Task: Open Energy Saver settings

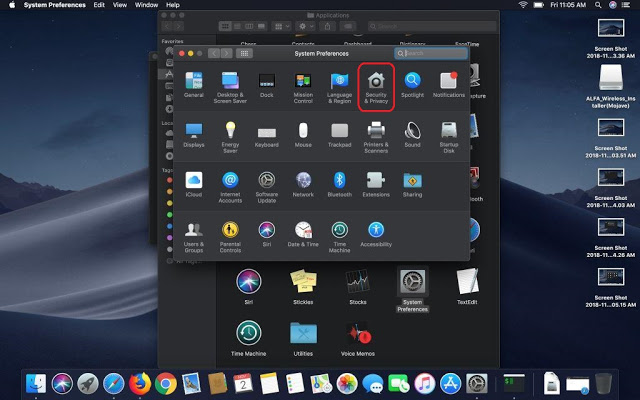Action: click(230, 131)
